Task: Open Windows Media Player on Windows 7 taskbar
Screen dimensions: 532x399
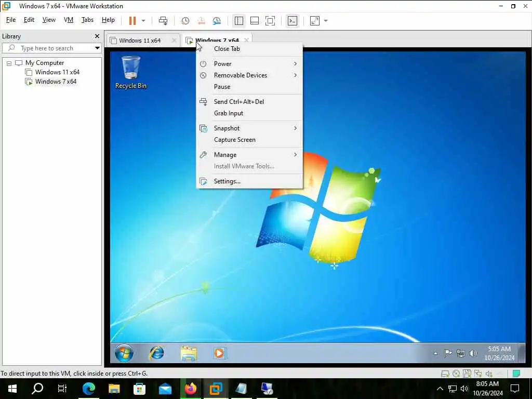Action: click(220, 353)
